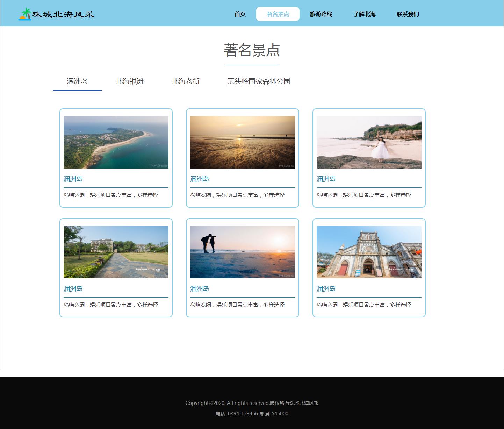Click description text under couple silhouette card
The width and height of the screenshot is (504, 429).
tap(237, 305)
